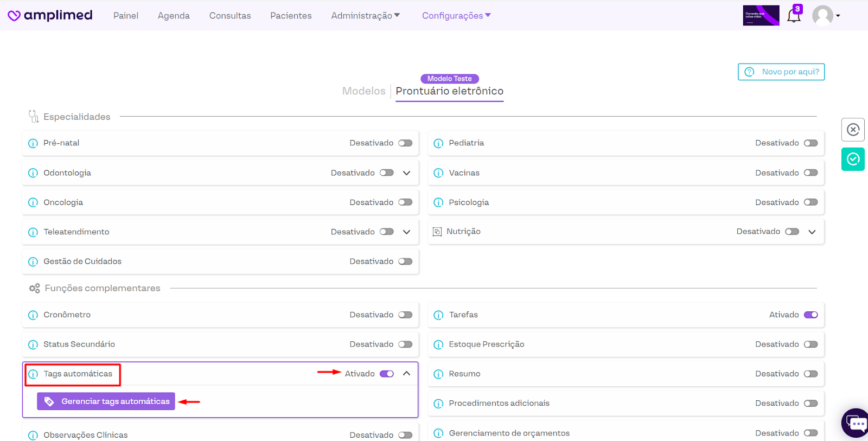This screenshot has width=868, height=441.
Task: Switch to the Modelos tab
Action: point(363,91)
